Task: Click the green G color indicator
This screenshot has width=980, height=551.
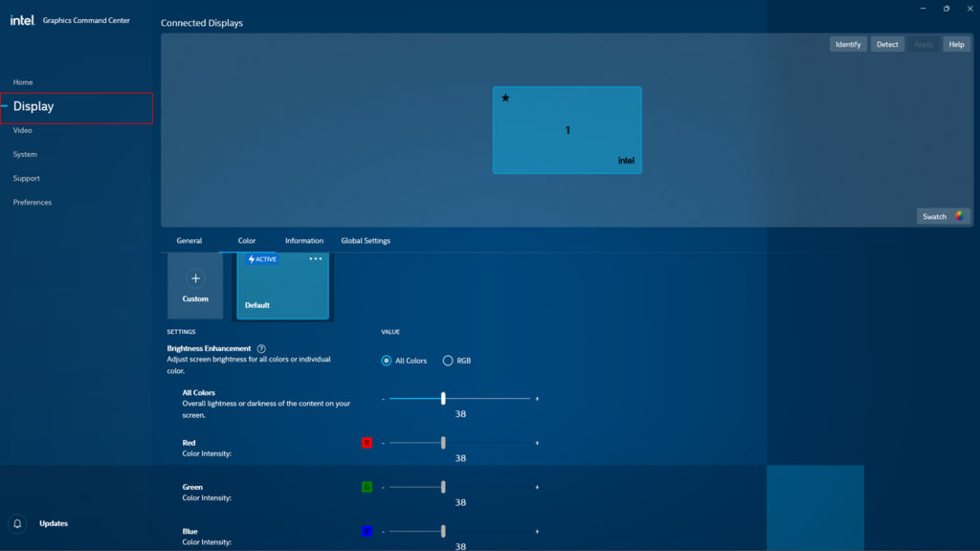Action: point(367,487)
